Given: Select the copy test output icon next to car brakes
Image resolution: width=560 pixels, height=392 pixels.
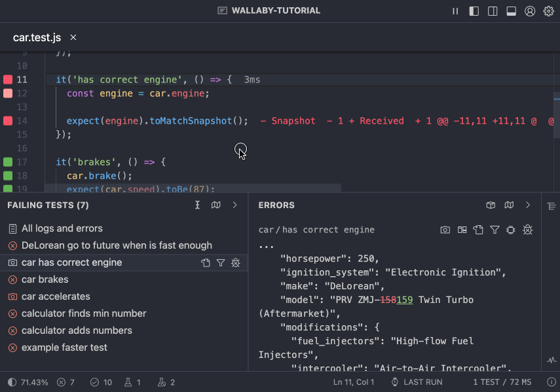Looking at the screenshot, I should pyautogui.click(x=205, y=279).
